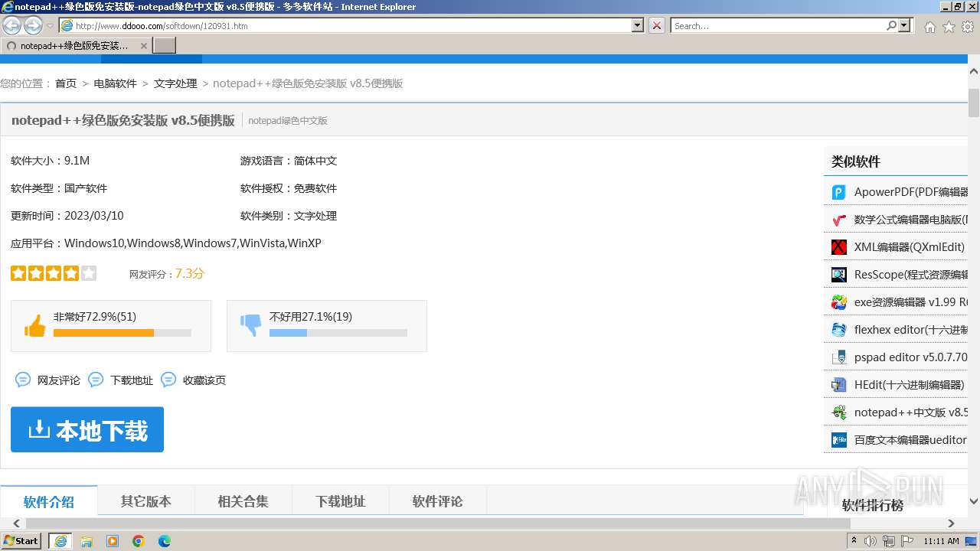Image resolution: width=980 pixels, height=551 pixels.
Task: Go to 首页 in breadcrumb
Action: pos(66,83)
